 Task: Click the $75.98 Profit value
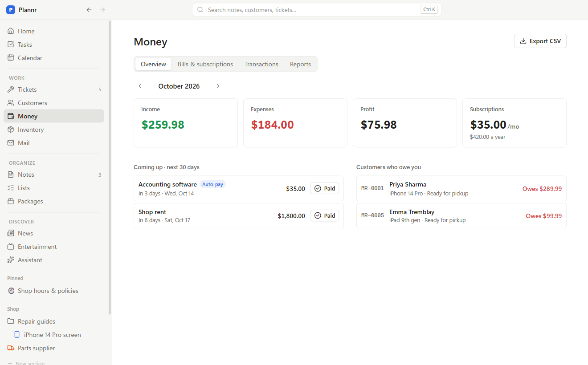click(379, 125)
